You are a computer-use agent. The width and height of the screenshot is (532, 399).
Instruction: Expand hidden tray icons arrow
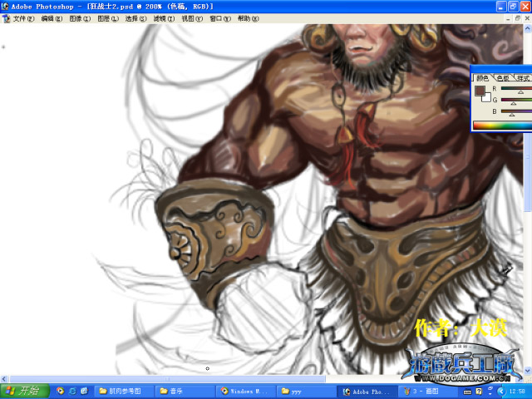tap(501, 392)
